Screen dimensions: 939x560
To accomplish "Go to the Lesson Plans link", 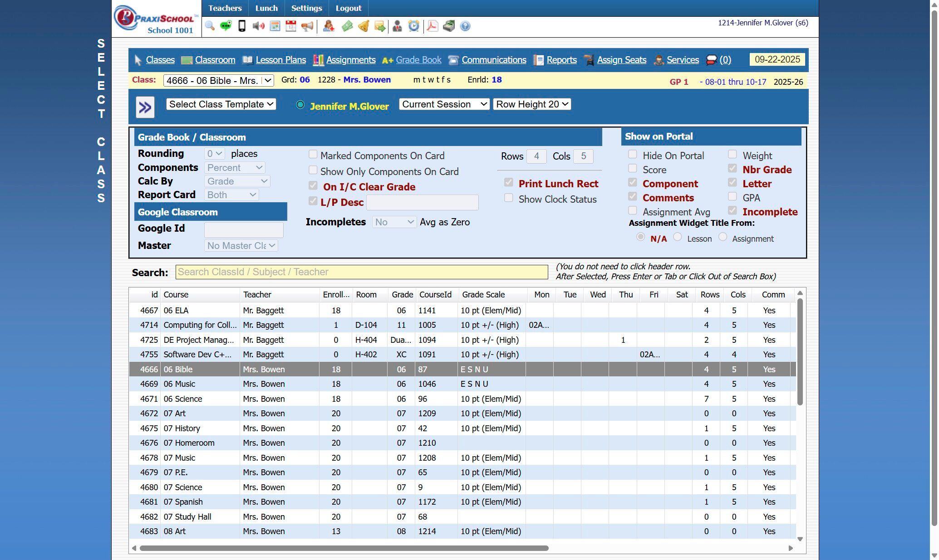I will click(x=280, y=60).
